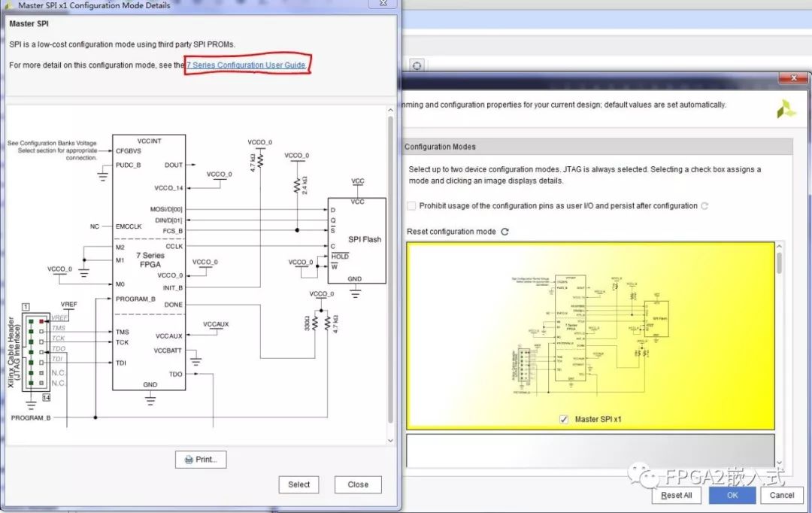Click the Select button in details dialog

click(x=298, y=484)
